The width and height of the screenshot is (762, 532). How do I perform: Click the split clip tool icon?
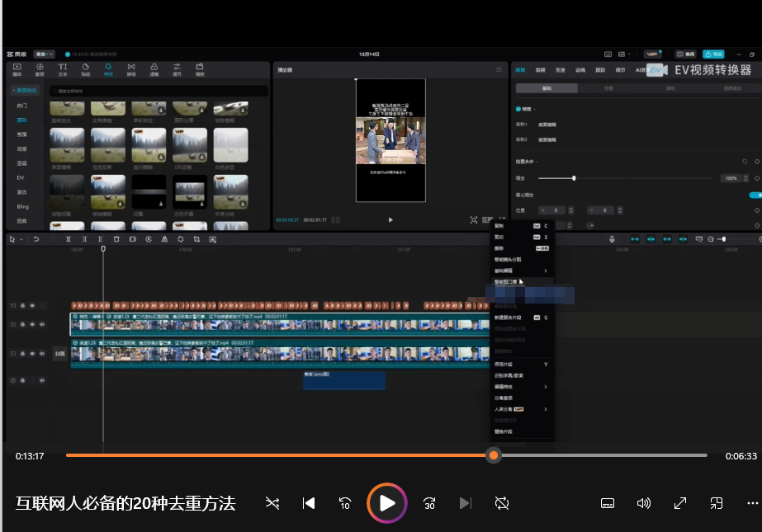click(68, 239)
